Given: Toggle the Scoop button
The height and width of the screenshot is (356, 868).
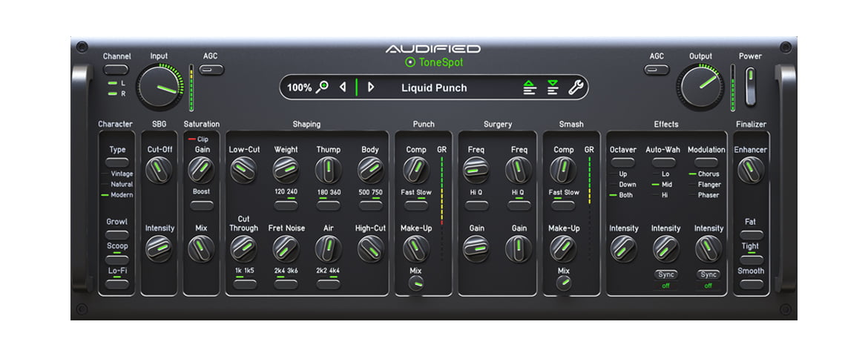Looking at the screenshot, I should [x=117, y=259].
